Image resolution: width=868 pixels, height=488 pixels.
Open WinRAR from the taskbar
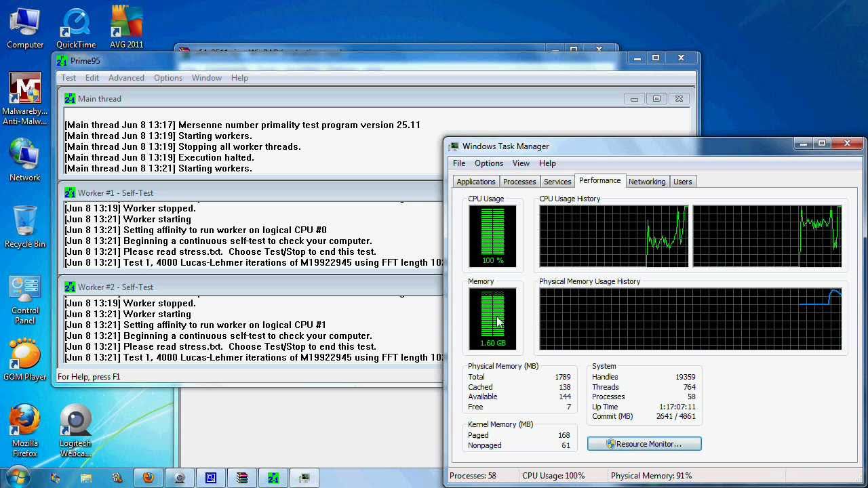242,478
